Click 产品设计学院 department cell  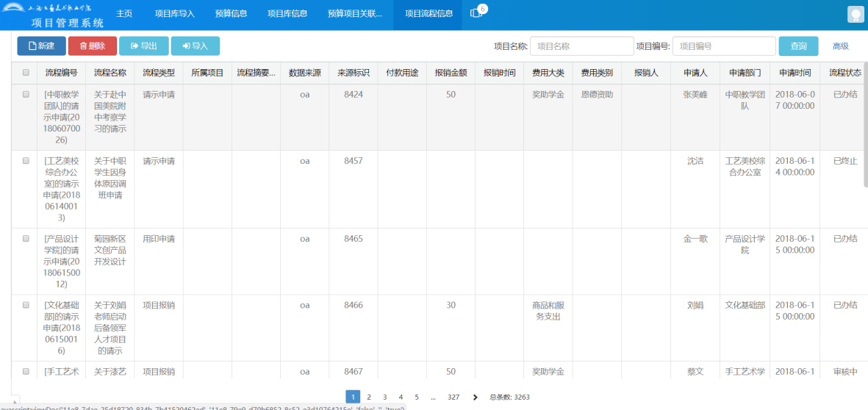pos(745,244)
